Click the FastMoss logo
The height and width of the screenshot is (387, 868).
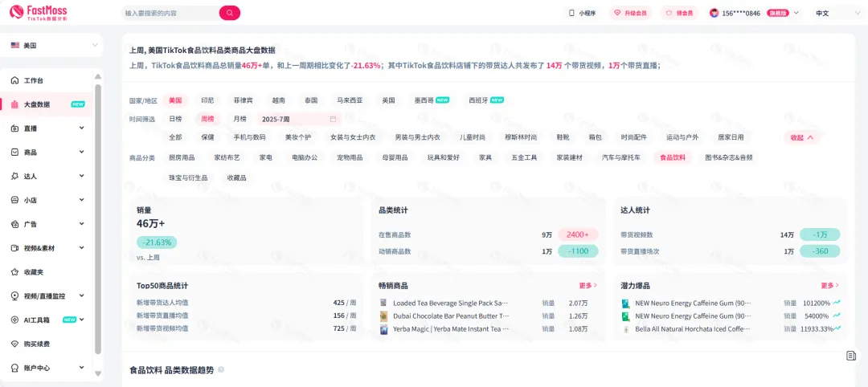[39, 12]
